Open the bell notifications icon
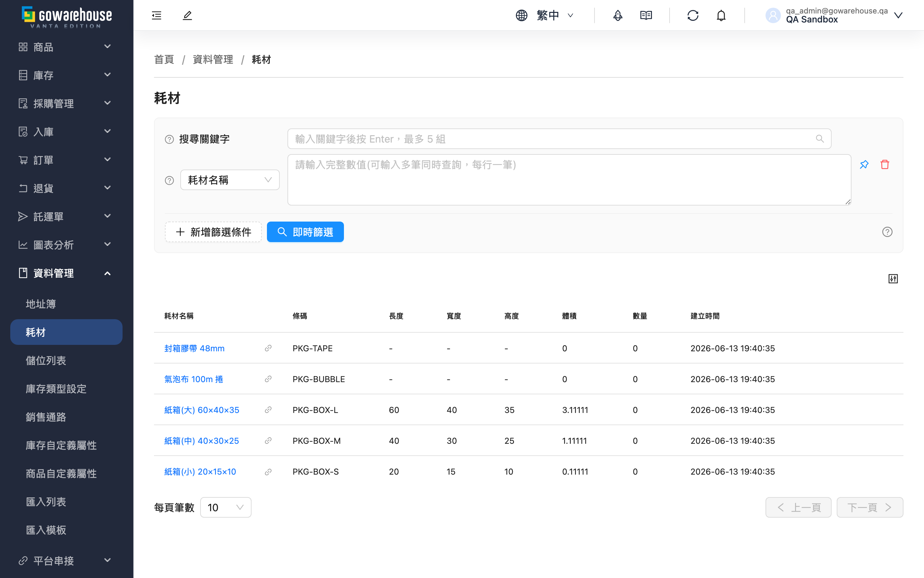 click(x=721, y=15)
